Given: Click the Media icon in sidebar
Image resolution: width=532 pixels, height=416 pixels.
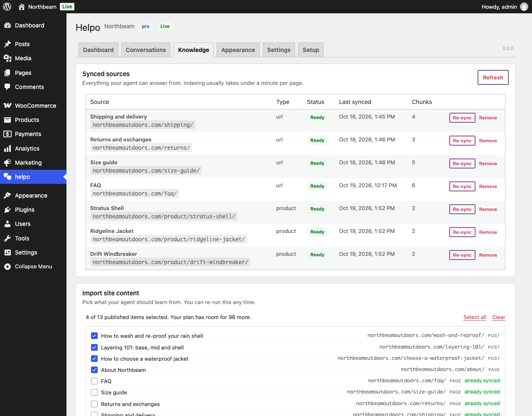Looking at the screenshot, I should point(7,58).
